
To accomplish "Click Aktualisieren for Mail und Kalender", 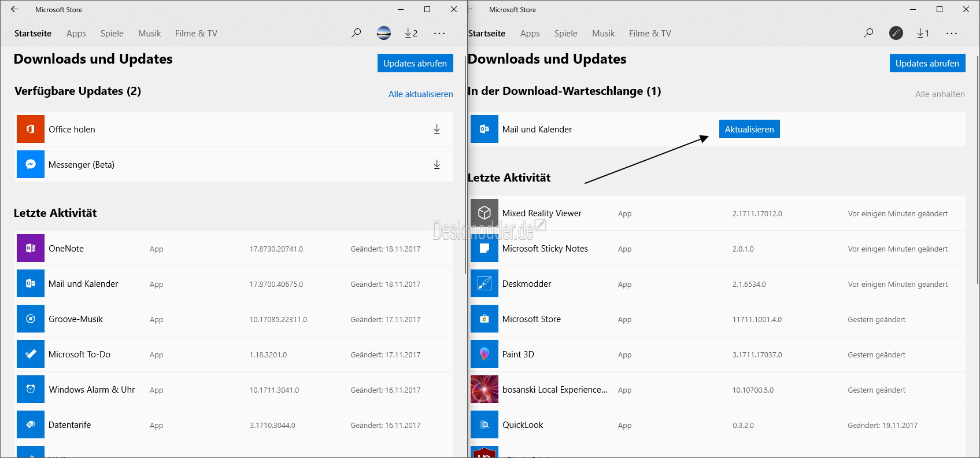I will 749,129.
